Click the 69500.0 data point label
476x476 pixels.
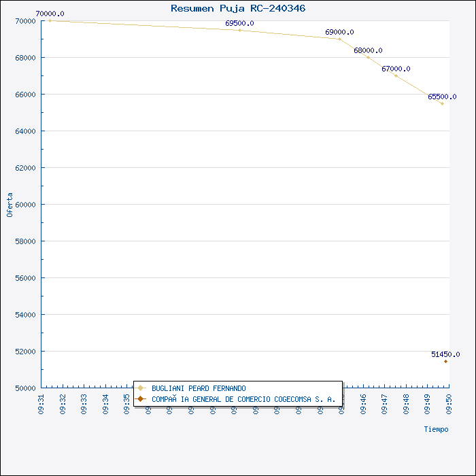239,23
